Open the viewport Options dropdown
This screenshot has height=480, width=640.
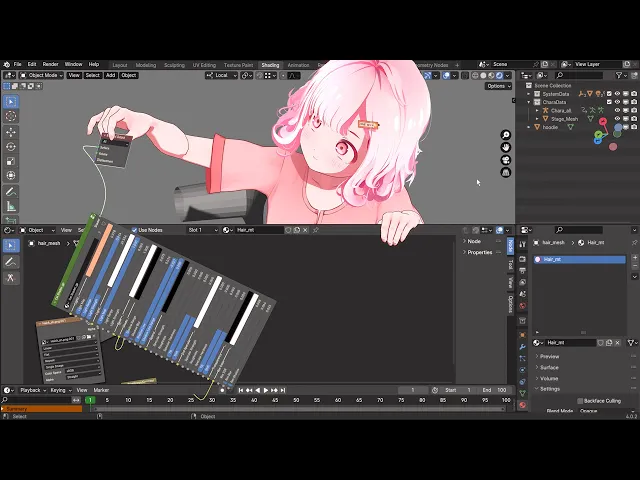point(499,86)
